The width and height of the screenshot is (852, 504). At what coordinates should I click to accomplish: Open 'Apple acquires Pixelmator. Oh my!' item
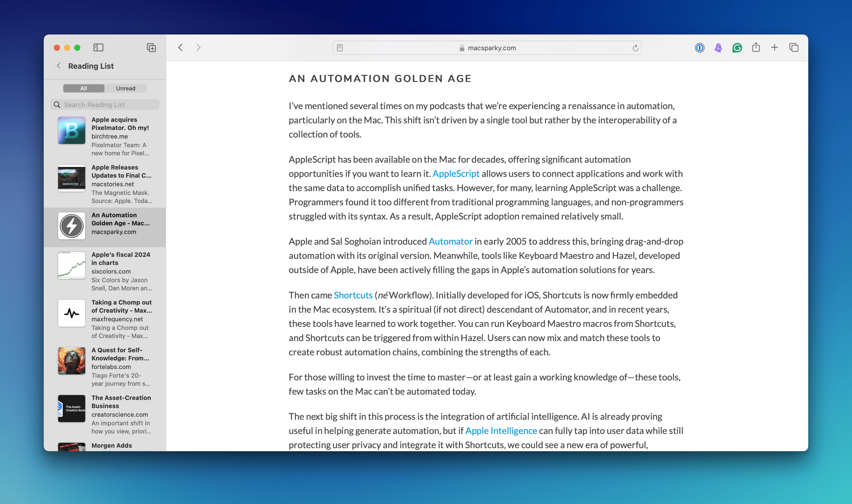coord(105,136)
